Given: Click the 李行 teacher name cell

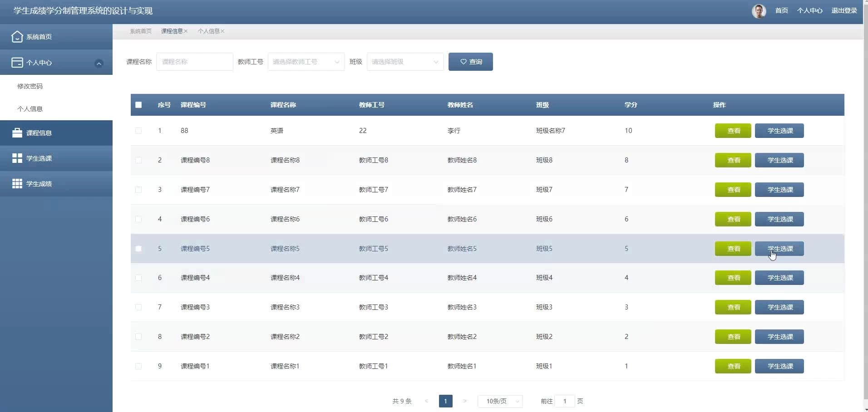Looking at the screenshot, I should pos(454,131).
